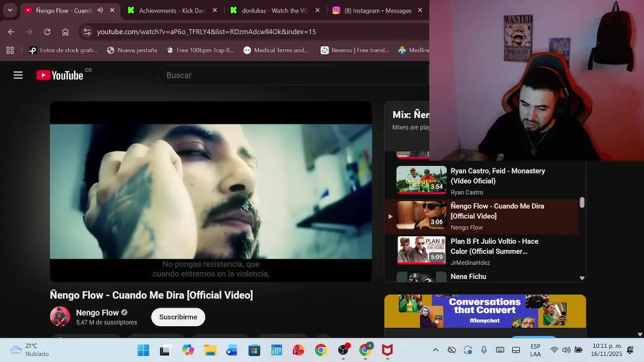Image resolution: width=644 pixels, height=362 pixels.
Task: Open Monastery video thumbnail
Action: (x=421, y=180)
